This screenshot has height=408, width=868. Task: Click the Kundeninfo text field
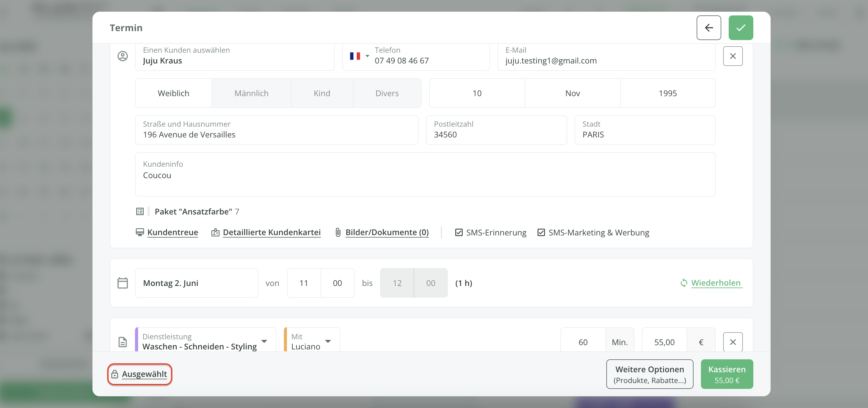coord(425,178)
